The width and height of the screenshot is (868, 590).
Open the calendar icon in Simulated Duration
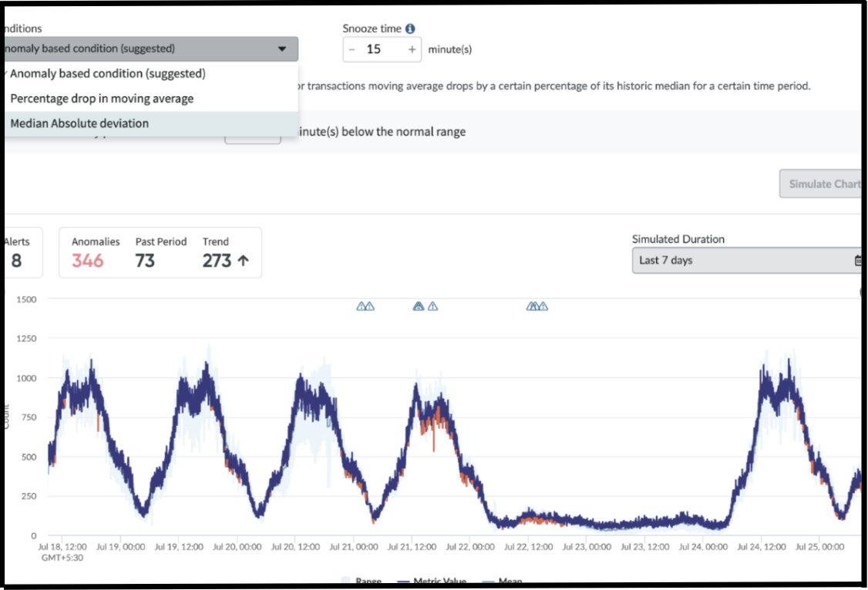tap(858, 260)
